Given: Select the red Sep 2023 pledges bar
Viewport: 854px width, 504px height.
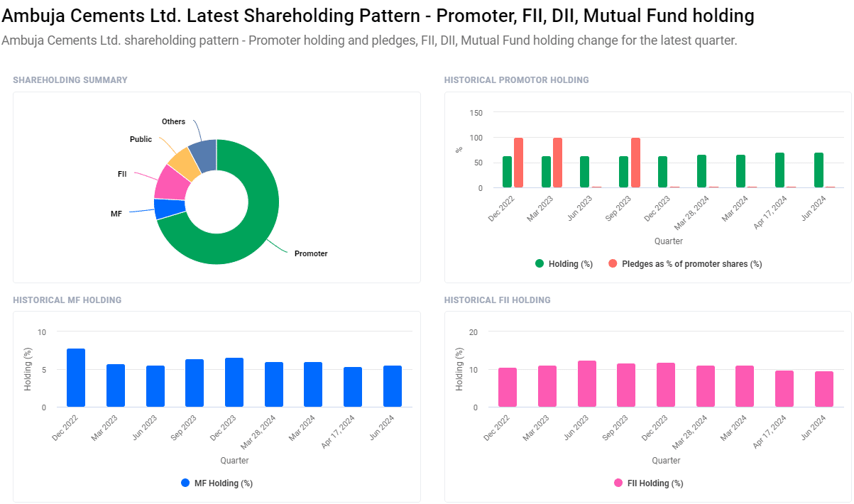Looking at the screenshot, I should point(635,163).
